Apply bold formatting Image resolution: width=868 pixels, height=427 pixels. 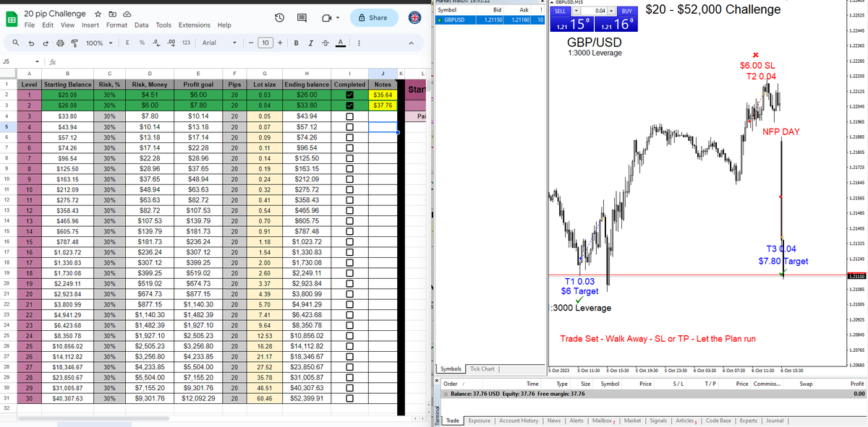click(x=296, y=43)
